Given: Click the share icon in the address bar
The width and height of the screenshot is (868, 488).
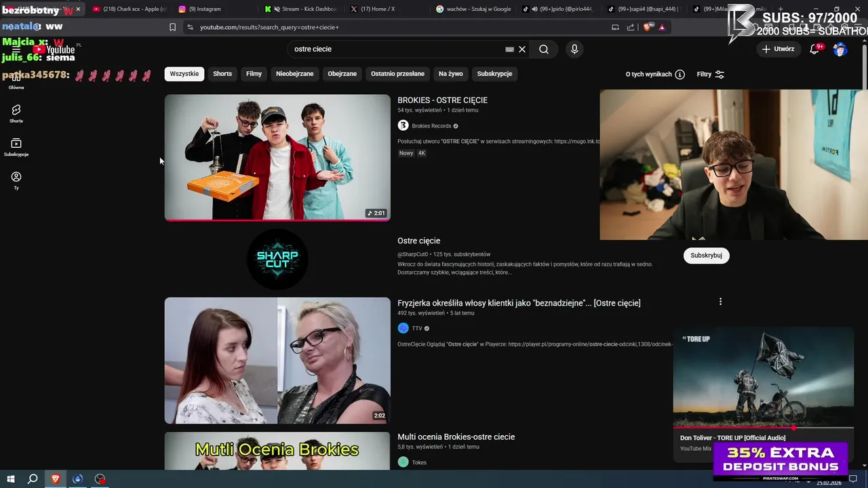Looking at the screenshot, I should pyautogui.click(x=631, y=27).
